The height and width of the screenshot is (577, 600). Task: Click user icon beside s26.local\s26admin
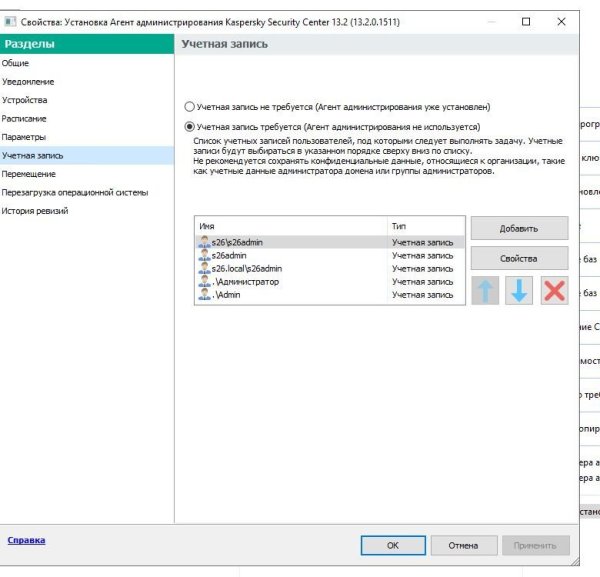point(204,269)
